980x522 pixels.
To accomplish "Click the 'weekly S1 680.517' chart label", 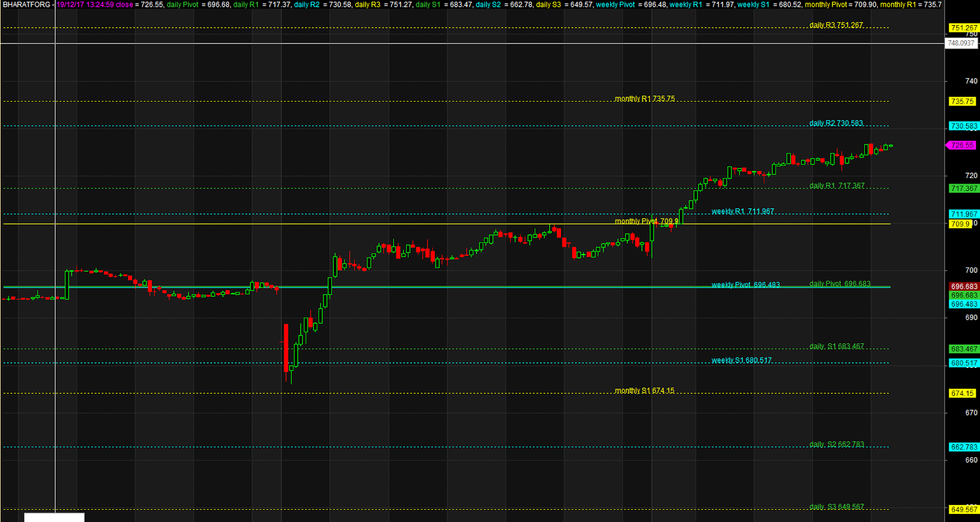I will (741, 360).
